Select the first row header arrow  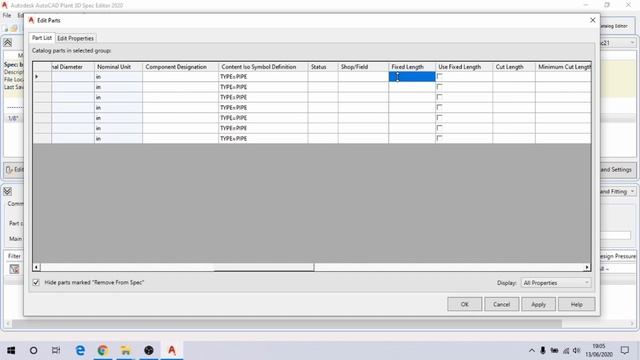[x=42, y=77]
